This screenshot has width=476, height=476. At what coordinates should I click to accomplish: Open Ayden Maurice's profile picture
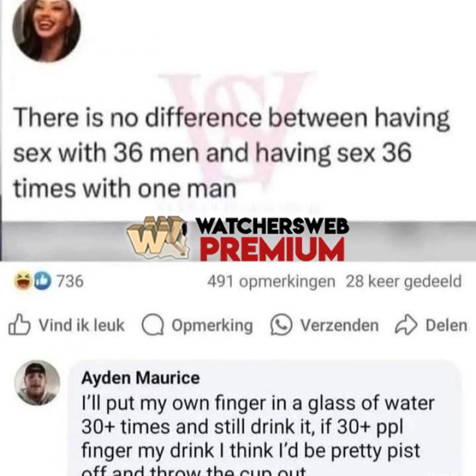coord(37,383)
